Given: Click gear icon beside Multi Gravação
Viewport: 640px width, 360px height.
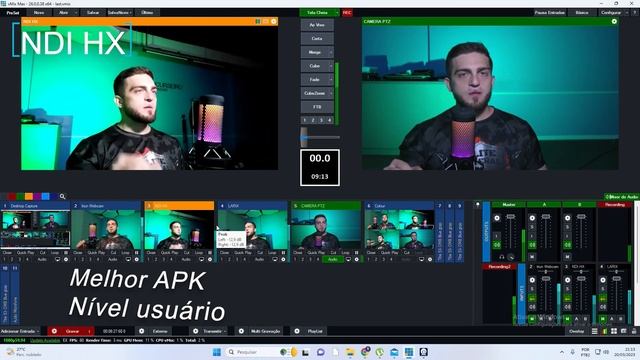Looking at the screenshot, I should (x=241, y=331).
